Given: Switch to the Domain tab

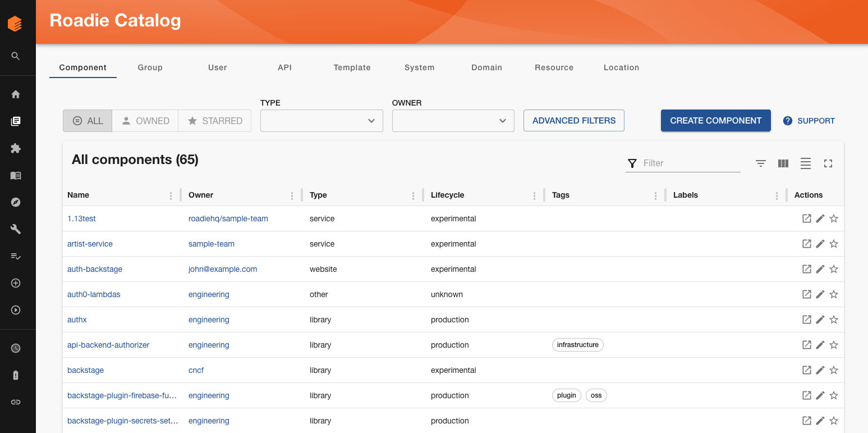Looking at the screenshot, I should click(x=487, y=67).
